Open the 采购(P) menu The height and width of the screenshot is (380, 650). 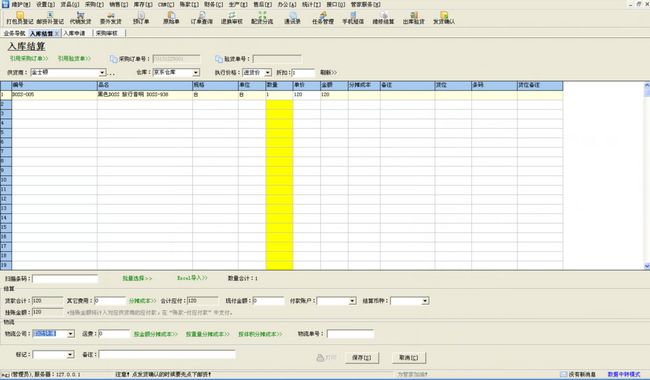pyautogui.click(x=95, y=4)
